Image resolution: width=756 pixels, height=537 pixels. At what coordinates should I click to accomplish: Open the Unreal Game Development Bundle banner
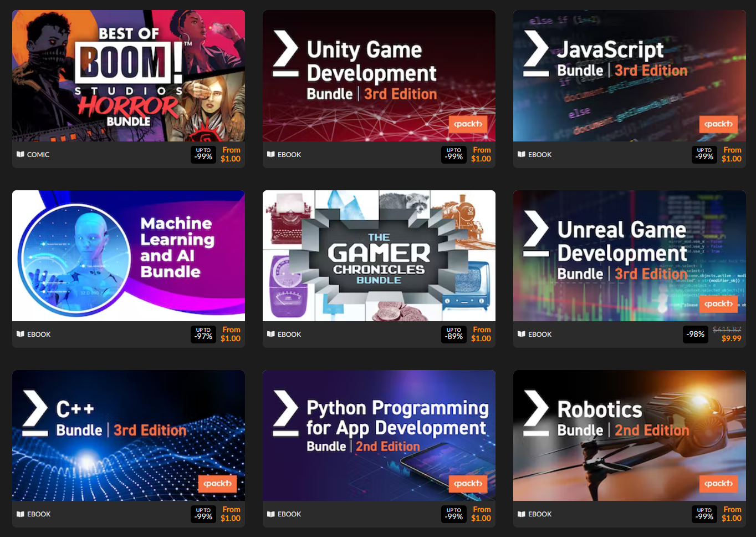(630, 256)
